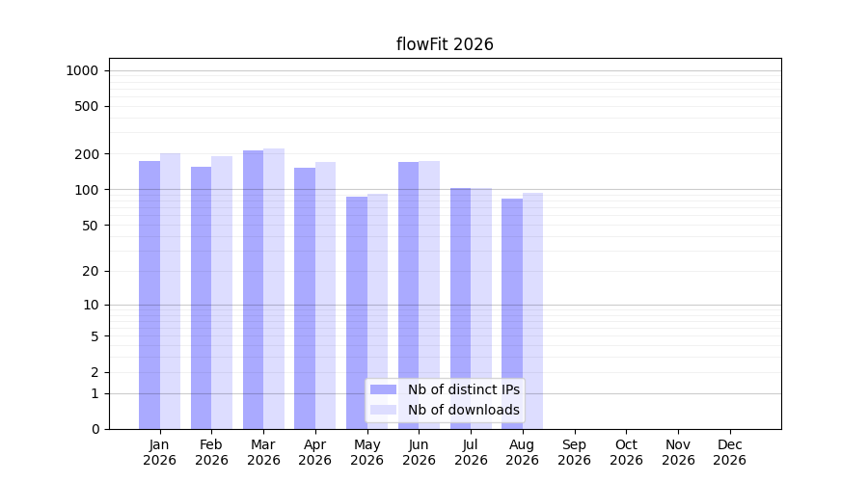Image resolution: width=868 pixels, height=482 pixels.
Task: Click the y-axis value '5'
Action: point(95,336)
